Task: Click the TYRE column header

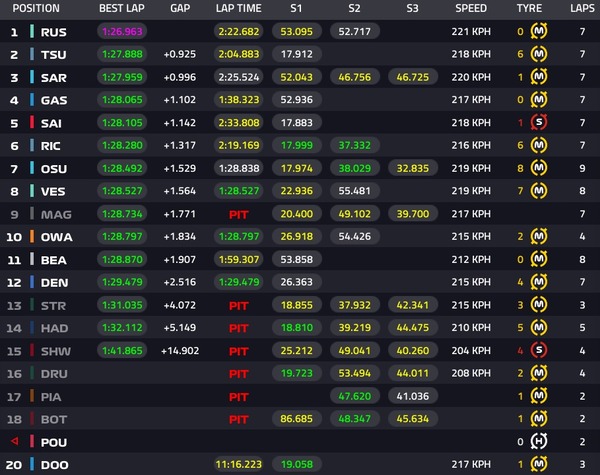Action: [529, 8]
